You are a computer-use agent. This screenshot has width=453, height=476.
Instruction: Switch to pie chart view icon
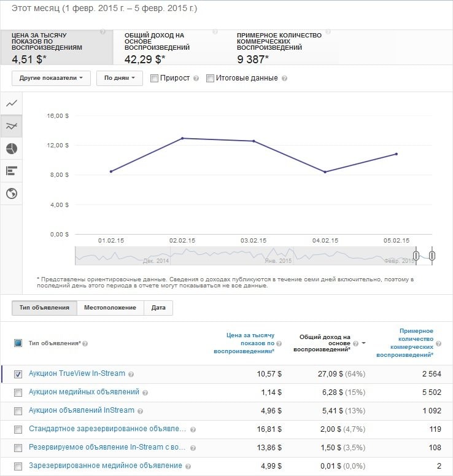(x=11, y=149)
